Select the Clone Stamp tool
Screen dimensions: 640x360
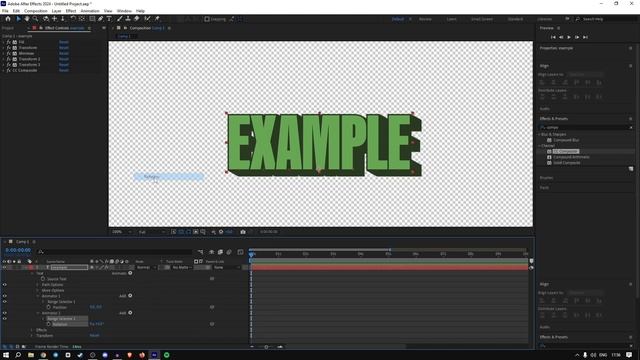[128, 19]
